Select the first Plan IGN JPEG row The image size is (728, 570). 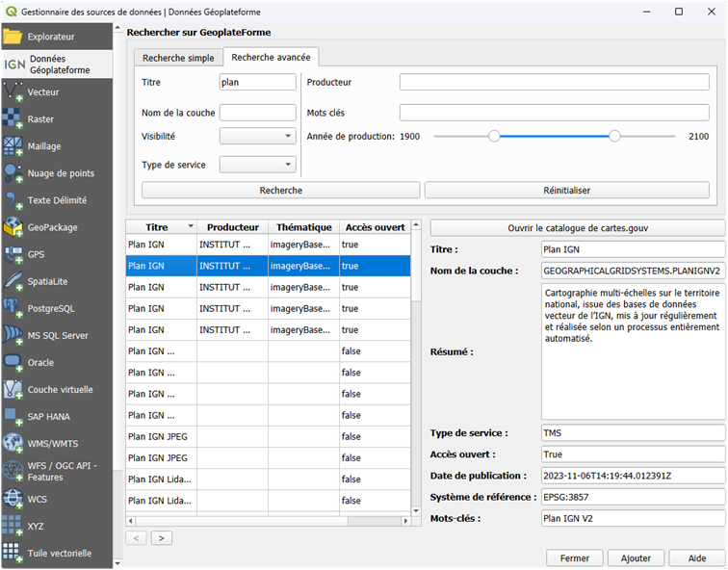pyautogui.click(x=268, y=436)
